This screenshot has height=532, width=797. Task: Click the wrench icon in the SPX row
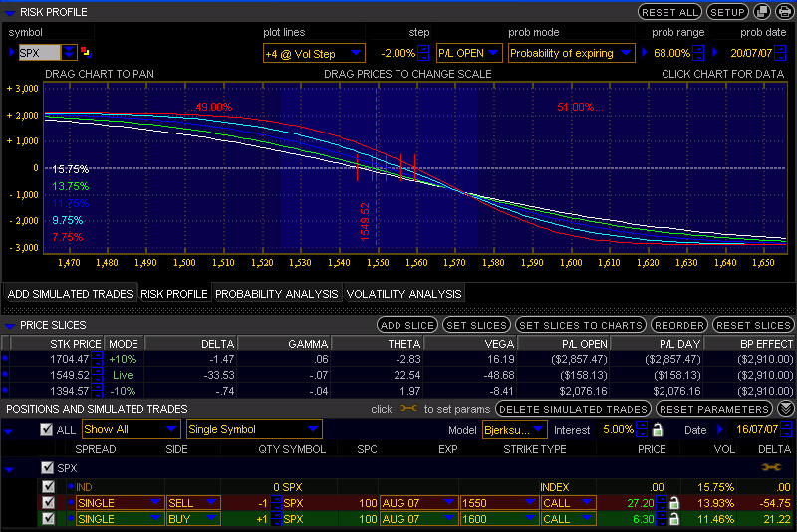(x=770, y=467)
